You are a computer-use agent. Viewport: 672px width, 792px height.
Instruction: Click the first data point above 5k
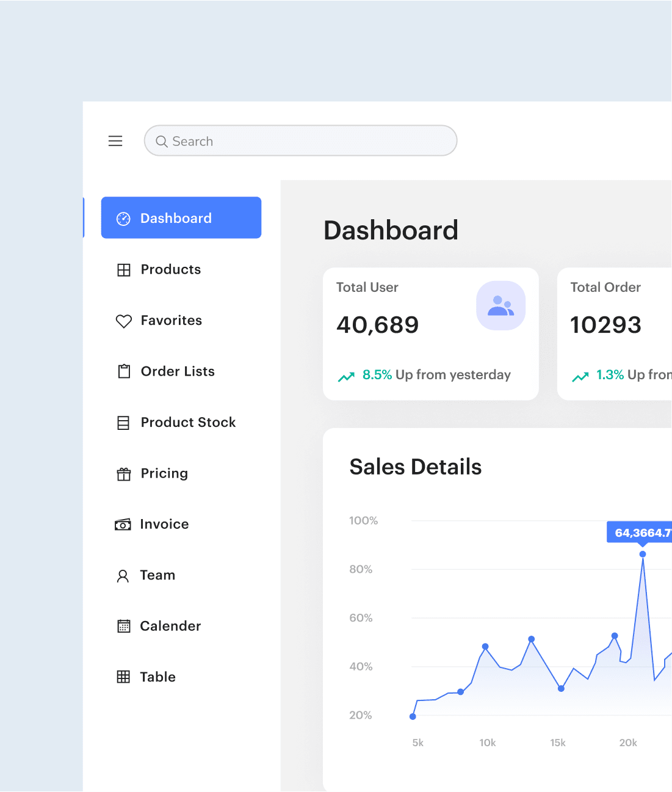click(x=413, y=716)
